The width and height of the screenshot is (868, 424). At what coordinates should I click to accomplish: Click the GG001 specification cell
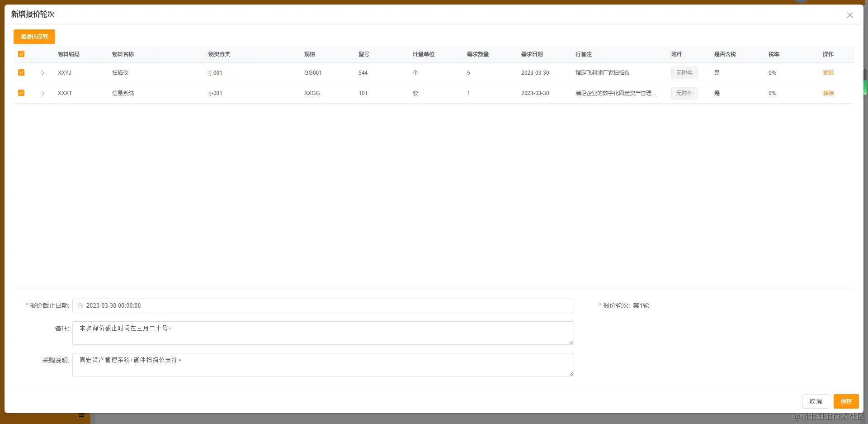tap(313, 73)
